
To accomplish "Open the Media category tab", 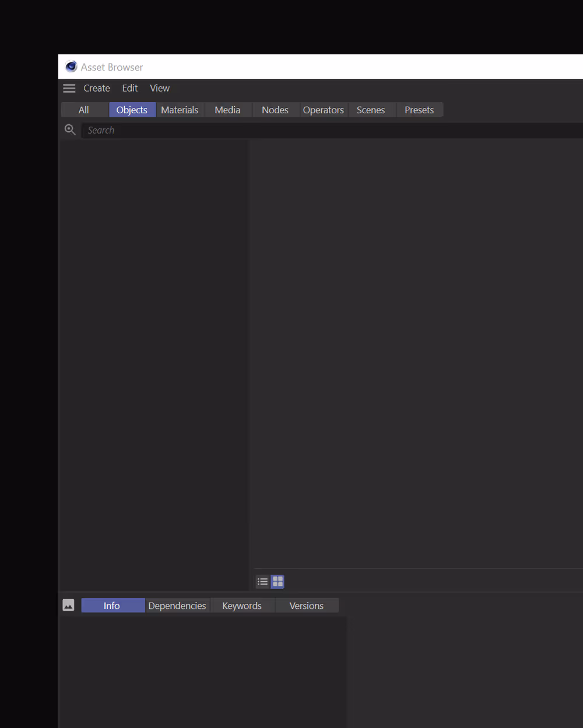I will [227, 110].
